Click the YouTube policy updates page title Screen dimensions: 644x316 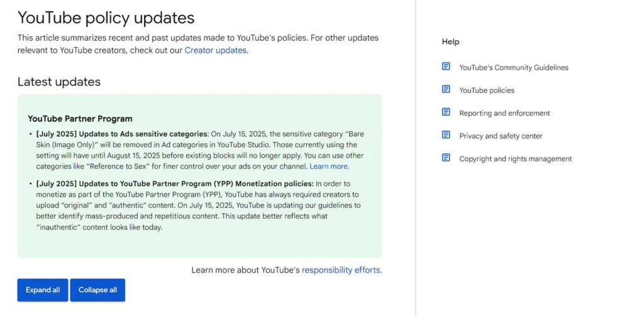click(x=106, y=18)
